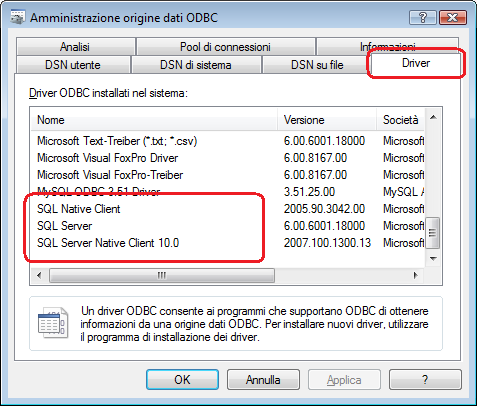This screenshot has height=406, width=477.
Task: Click the bottom help "?" button
Action: coord(425,379)
